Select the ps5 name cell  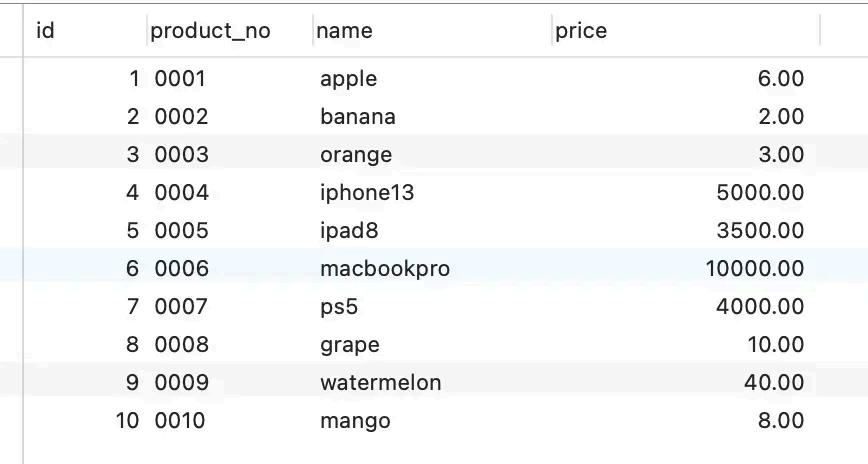point(338,307)
